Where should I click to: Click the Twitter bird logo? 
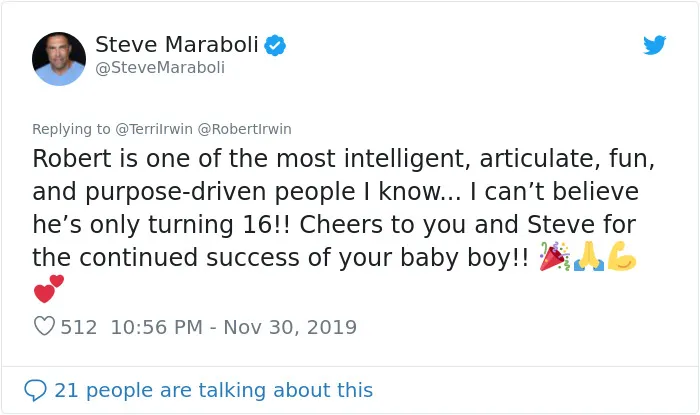tap(654, 45)
